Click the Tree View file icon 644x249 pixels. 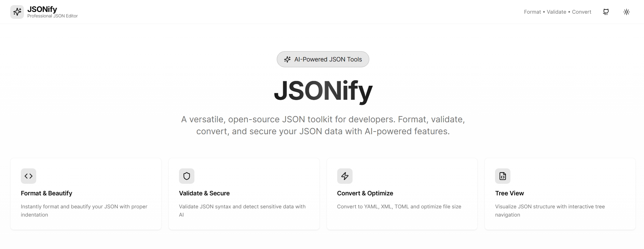502,176
